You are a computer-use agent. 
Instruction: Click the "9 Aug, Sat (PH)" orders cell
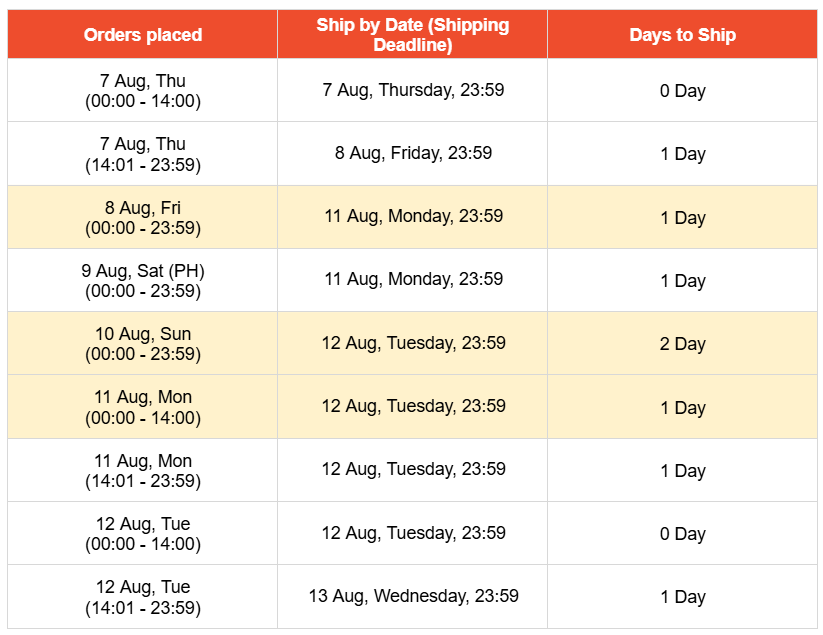point(143,281)
